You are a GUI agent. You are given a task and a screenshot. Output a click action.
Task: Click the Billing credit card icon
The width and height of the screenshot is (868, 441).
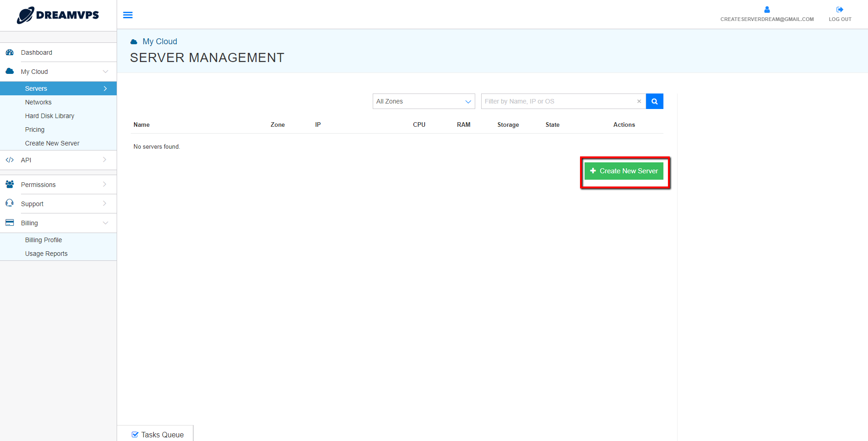pos(10,223)
